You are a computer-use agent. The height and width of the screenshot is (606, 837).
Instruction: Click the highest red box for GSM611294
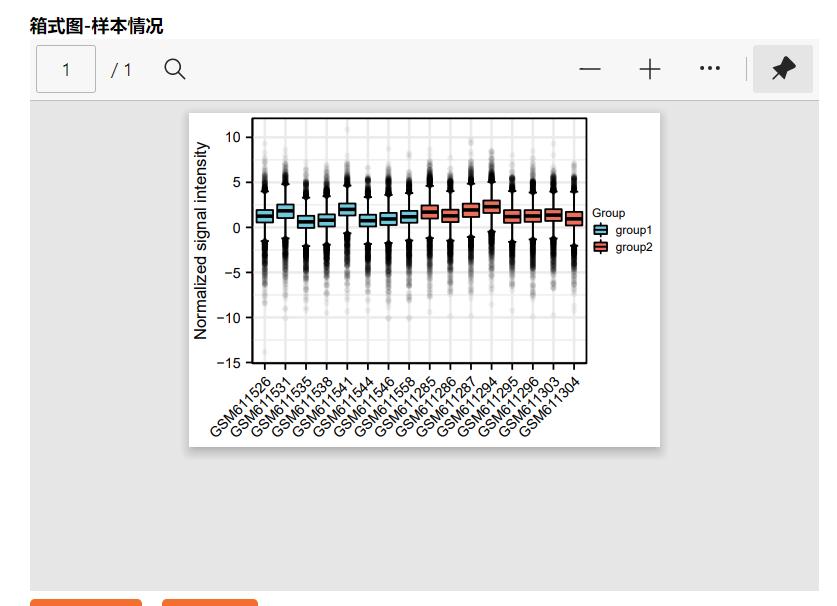pyautogui.click(x=491, y=207)
